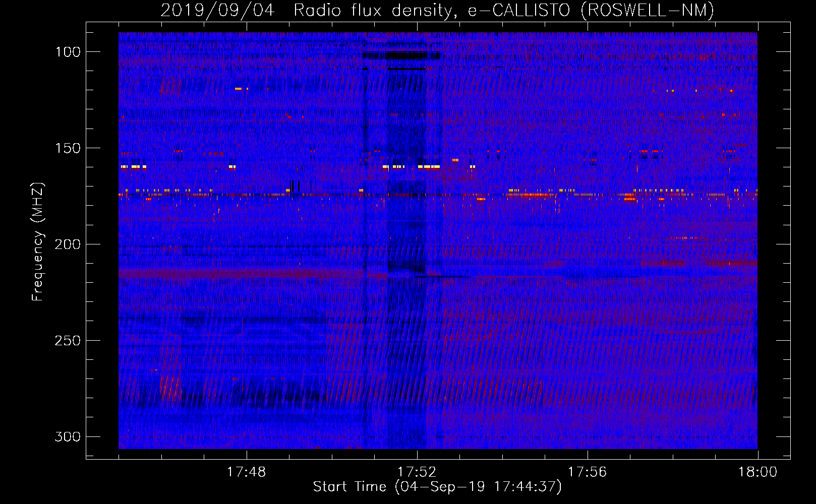
Task: Click the 18:00 time tick label
Action: [758, 472]
